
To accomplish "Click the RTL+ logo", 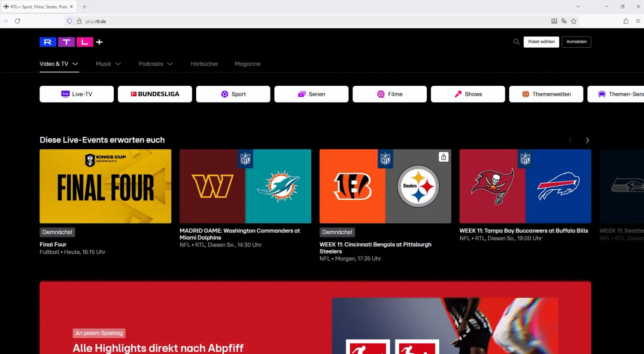I will pos(71,42).
